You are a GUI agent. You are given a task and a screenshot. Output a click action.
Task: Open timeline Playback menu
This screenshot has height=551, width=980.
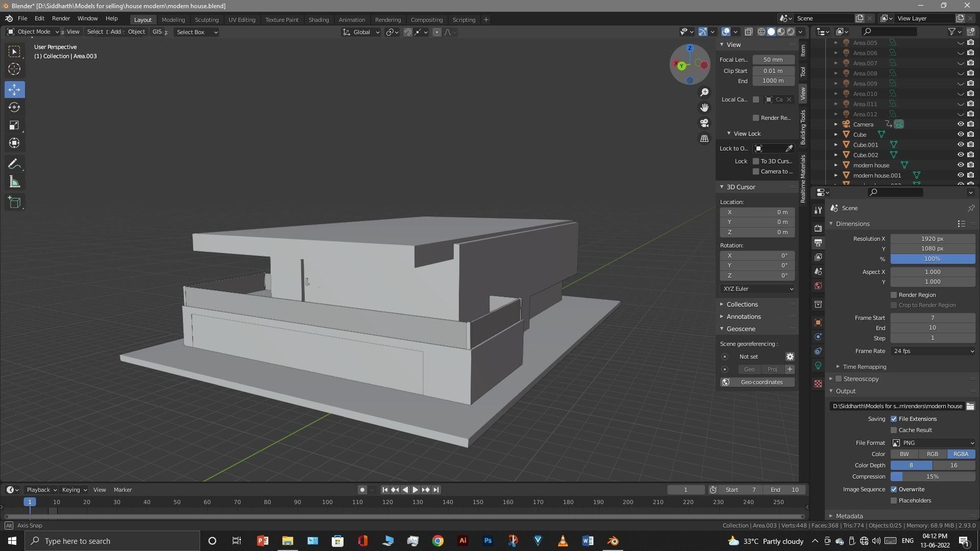(41, 490)
